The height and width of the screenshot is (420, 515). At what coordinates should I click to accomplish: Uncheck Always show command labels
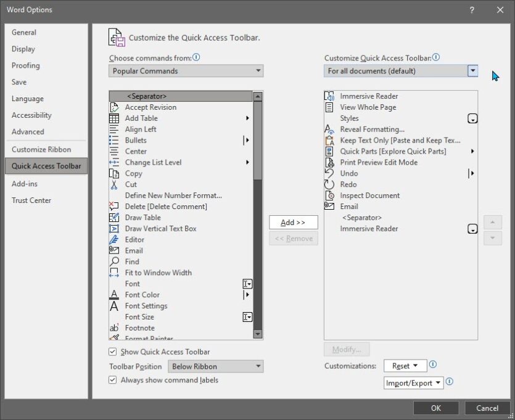[x=113, y=381]
